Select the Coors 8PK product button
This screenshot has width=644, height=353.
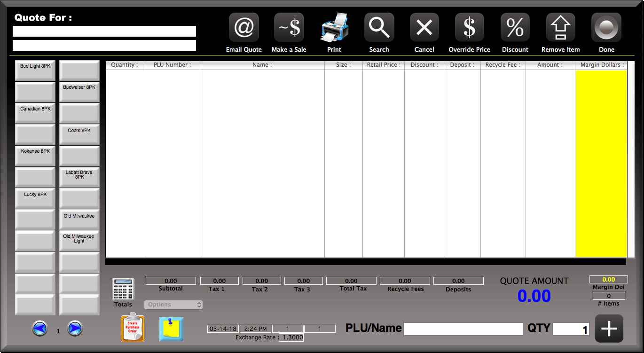coord(79,134)
